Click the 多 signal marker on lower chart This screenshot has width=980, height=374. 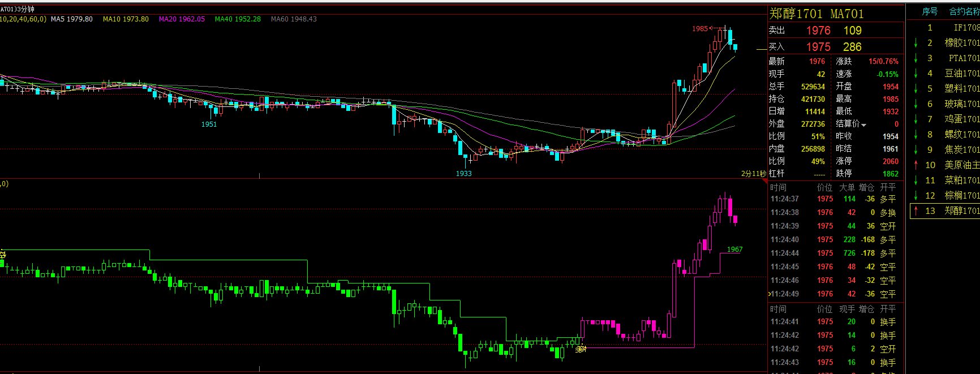click(581, 349)
